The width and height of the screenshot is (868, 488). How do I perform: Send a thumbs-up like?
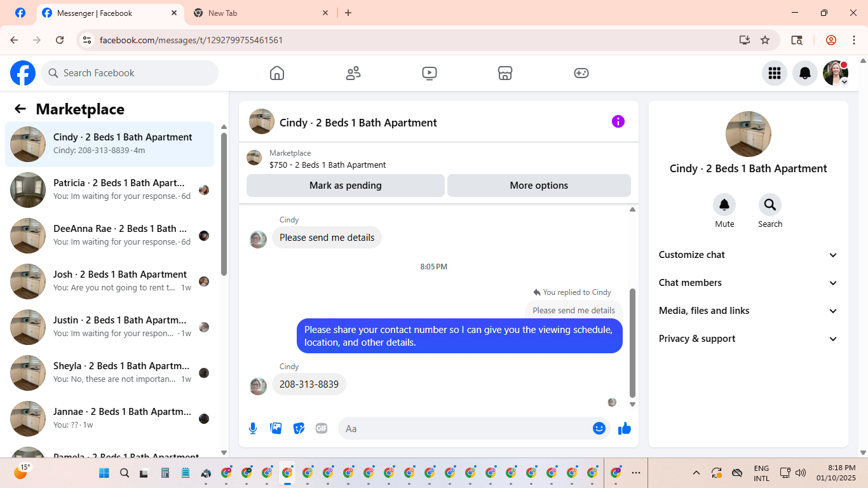tap(625, 428)
